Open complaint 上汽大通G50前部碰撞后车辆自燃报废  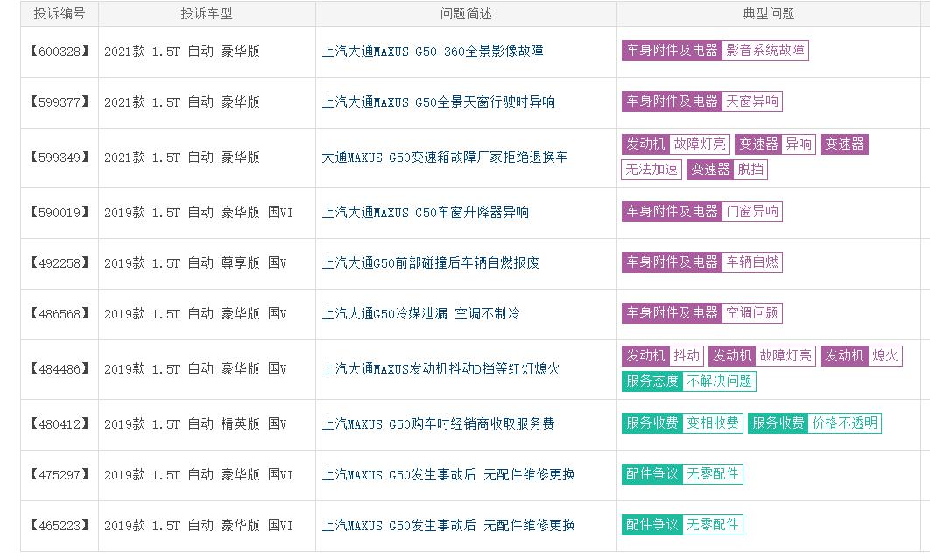click(x=430, y=263)
